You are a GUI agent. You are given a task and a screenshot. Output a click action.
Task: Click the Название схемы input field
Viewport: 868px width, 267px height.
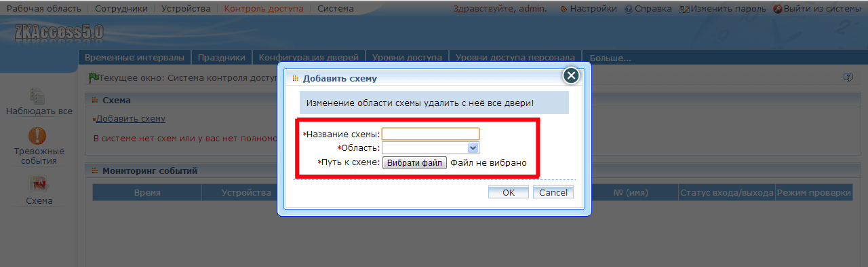431,134
